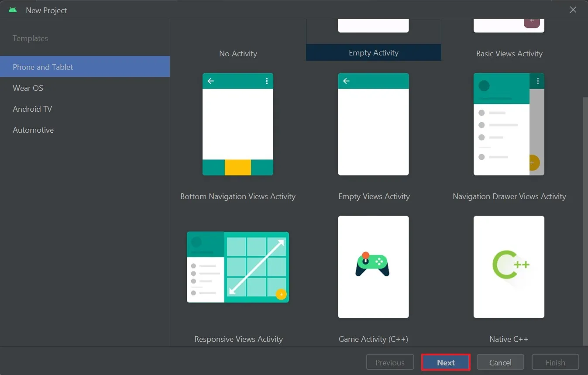
Task: Select the Automotive templates category
Action: point(33,130)
